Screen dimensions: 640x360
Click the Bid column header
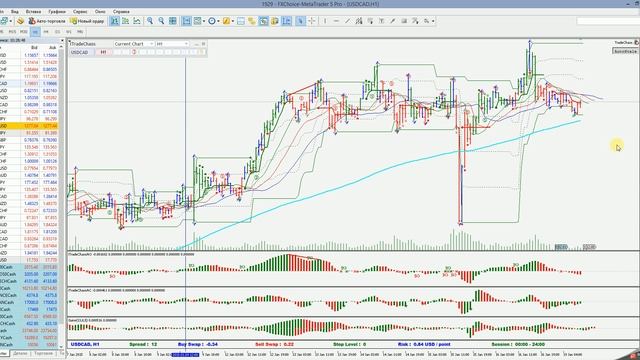tap(34, 47)
